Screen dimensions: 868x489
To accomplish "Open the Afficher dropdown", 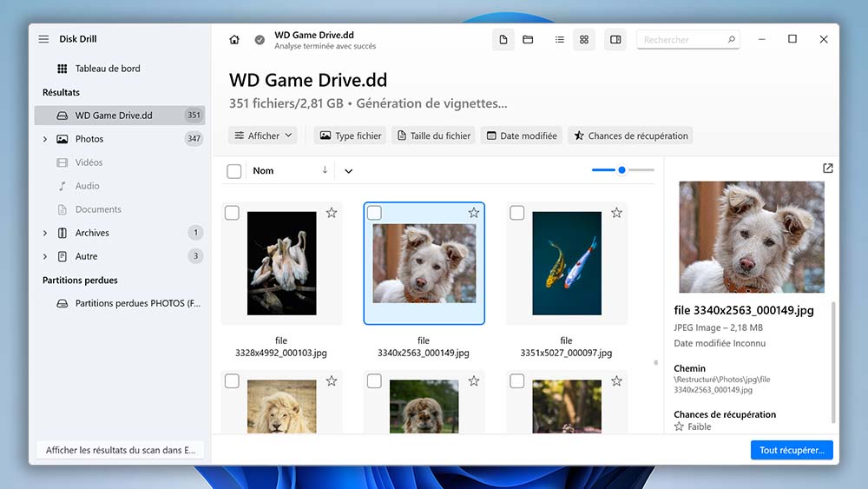I will [x=263, y=135].
